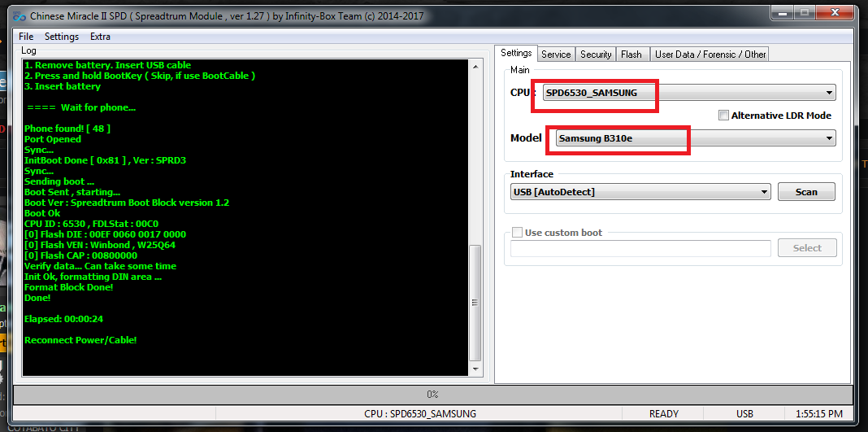Maximize the Chinese Miracle II window
868x432 pixels.
(805, 11)
